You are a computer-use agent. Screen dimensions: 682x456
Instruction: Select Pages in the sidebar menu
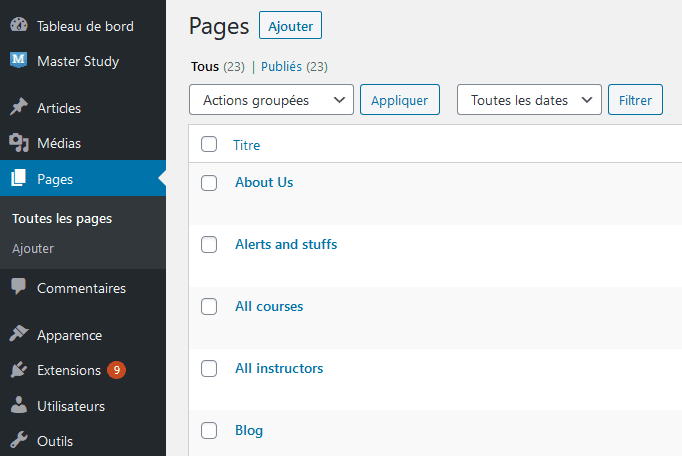point(83,178)
